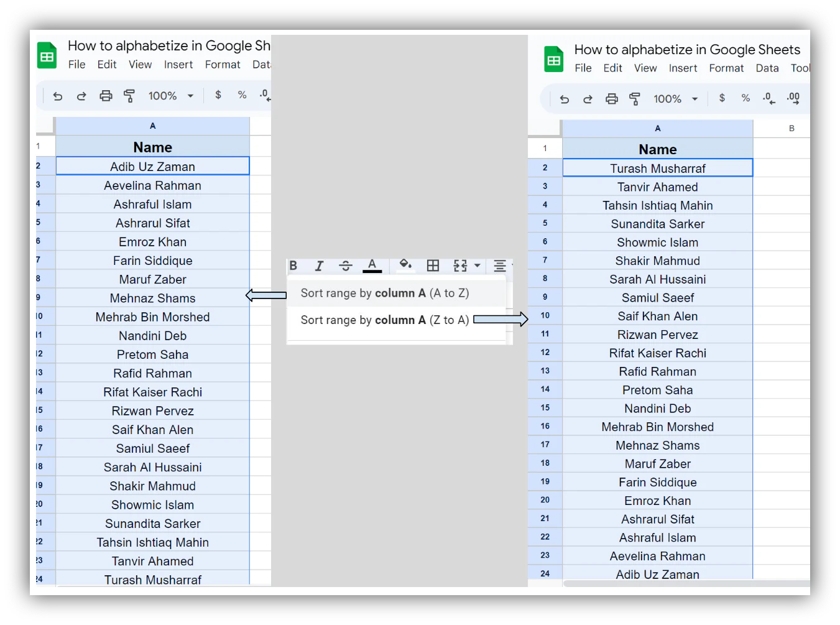Open fill color picker in middle toolbar
840x625 pixels.
(405, 265)
